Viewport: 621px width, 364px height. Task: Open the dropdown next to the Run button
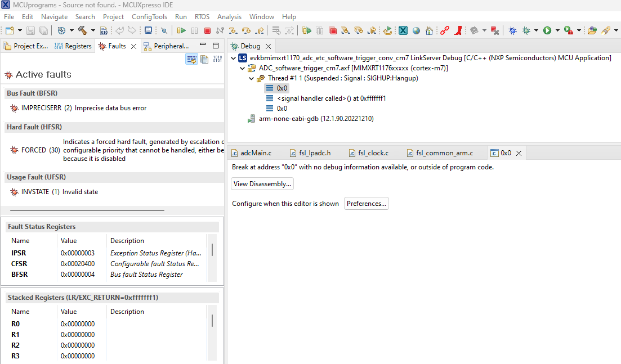click(557, 30)
